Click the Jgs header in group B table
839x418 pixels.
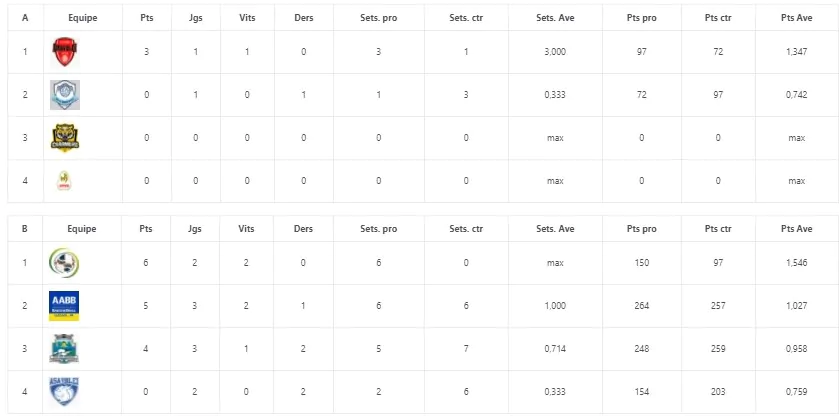[195, 229]
